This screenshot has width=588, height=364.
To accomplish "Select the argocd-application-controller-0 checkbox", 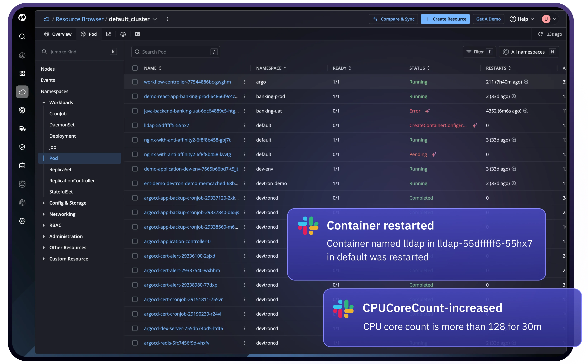I will [x=135, y=241].
